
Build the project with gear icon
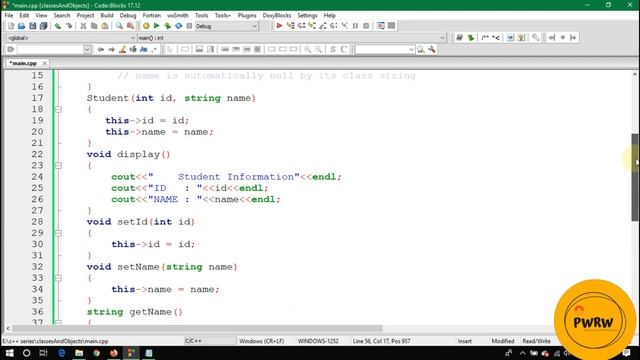146,26
